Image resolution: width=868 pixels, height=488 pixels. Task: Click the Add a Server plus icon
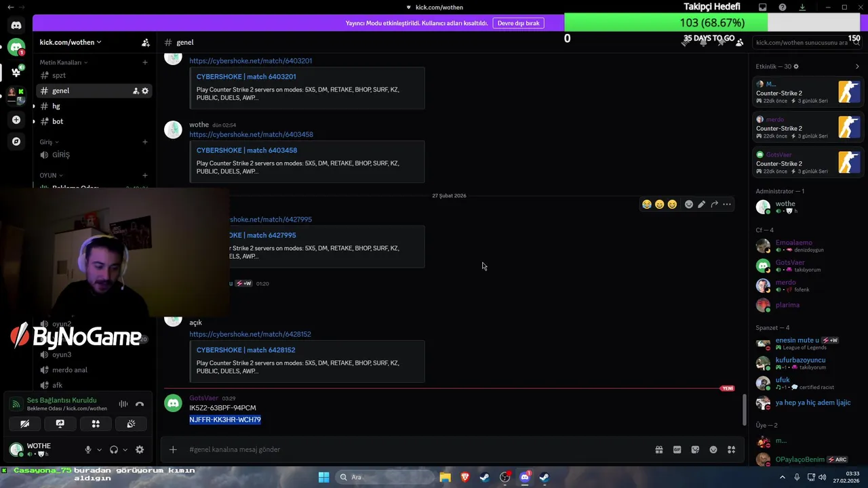click(16, 120)
